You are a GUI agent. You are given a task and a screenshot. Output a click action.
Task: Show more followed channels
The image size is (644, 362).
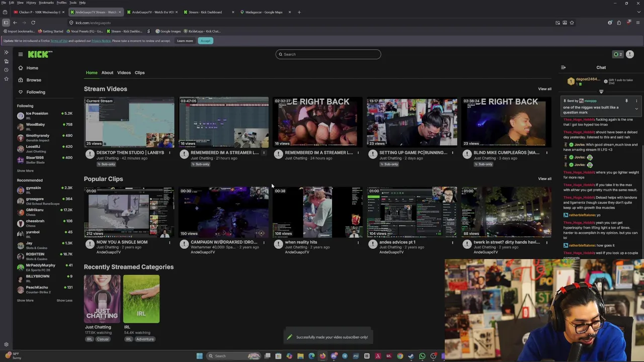coord(25,171)
